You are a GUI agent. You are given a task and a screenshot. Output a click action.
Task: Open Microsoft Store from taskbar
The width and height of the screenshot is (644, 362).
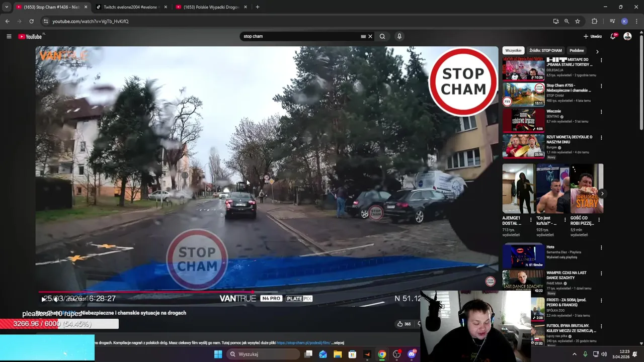(352, 354)
